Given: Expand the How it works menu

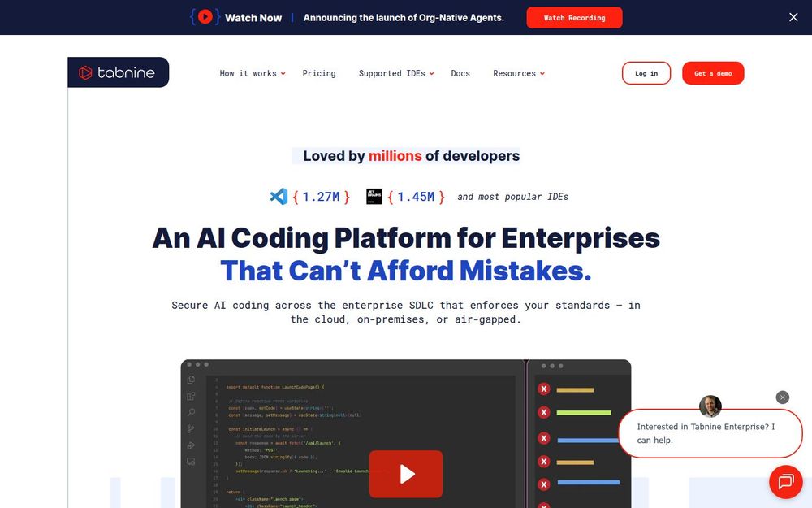Looking at the screenshot, I should pyautogui.click(x=253, y=74).
